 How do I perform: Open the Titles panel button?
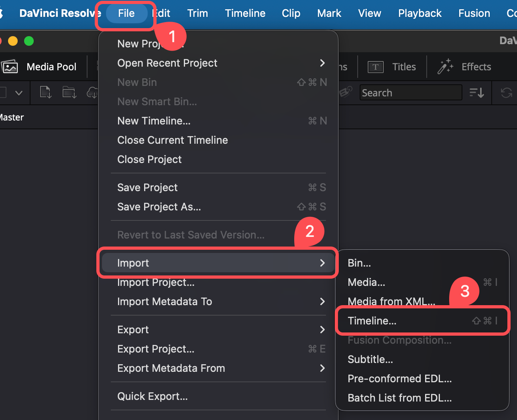[392, 67]
